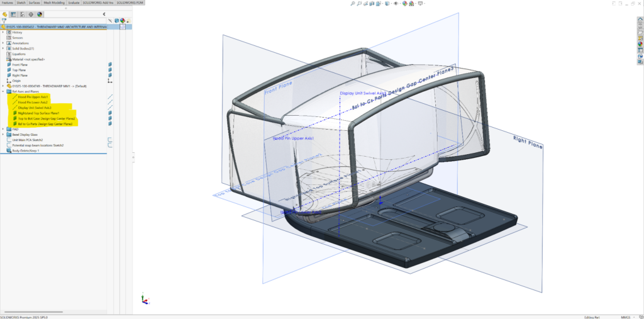
Task: Open Custom Properties in task pane
Action: [640, 50]
